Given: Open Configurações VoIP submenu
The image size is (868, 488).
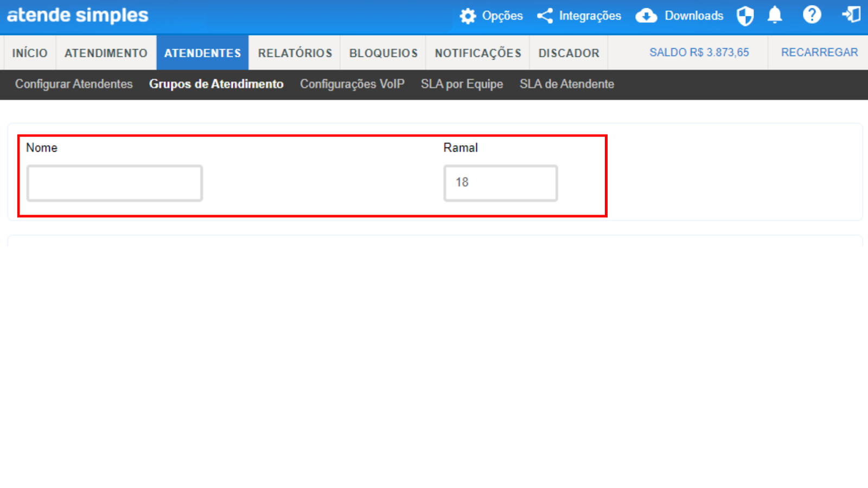Looking at the screenshot, I should click(352, 84).
